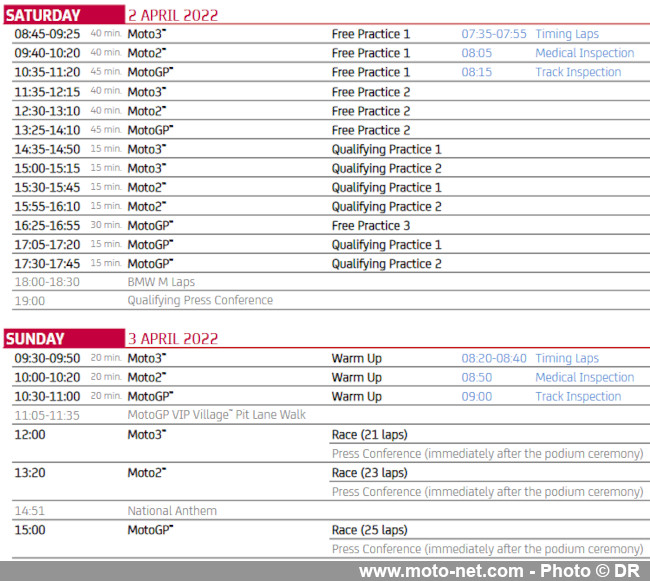Viewport: 650px width, 581px height.
Task: Click Moto2 'Qualifying Practice 1' at 15:30
Action: [x=386, y=188]
